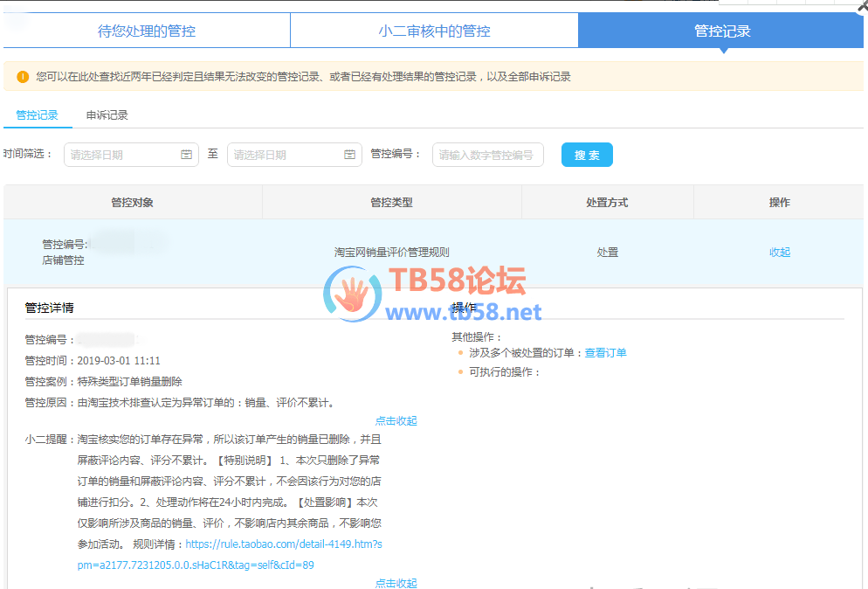Click the 管控原因 description text
The width and height of the screenshot is (868, 589).
pos(206,403)
